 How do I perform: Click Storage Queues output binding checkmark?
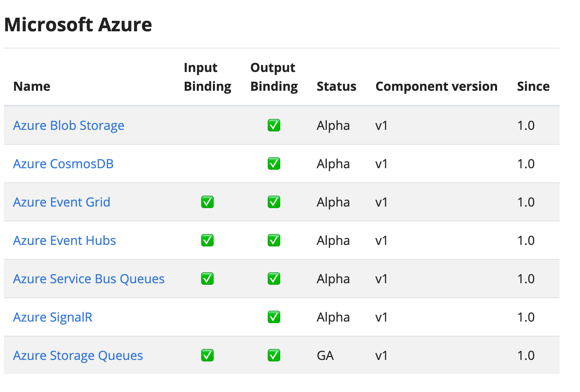pyautogui.click(x=274, y=356)
